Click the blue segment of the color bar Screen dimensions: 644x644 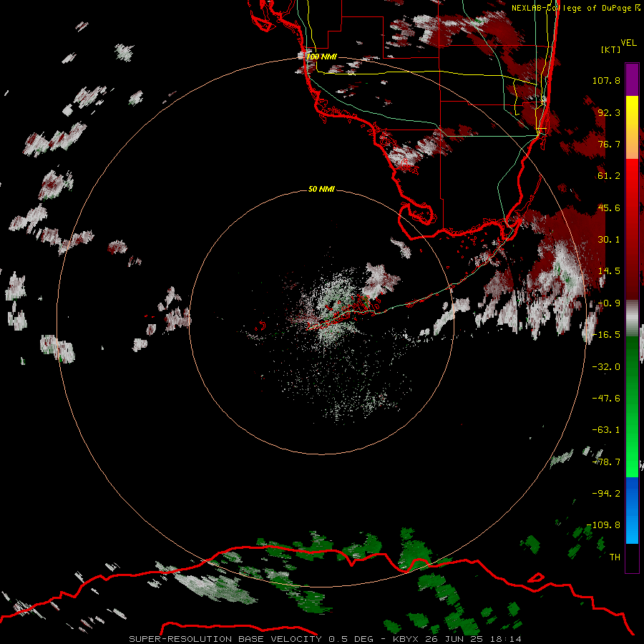pyautogui.click(x=632, y=510)
